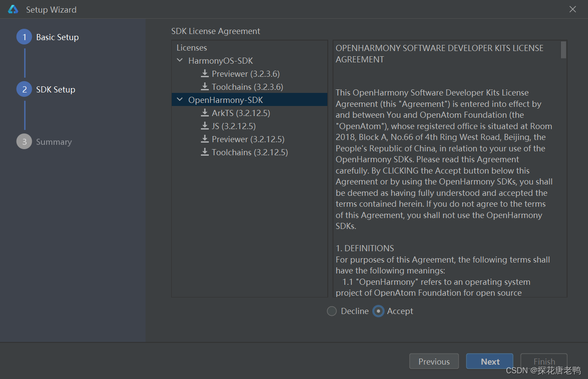Viewport: 588px width, 379px height.
Task: Select OpenHarmony-SDK license group
Action: coord(226,100)
